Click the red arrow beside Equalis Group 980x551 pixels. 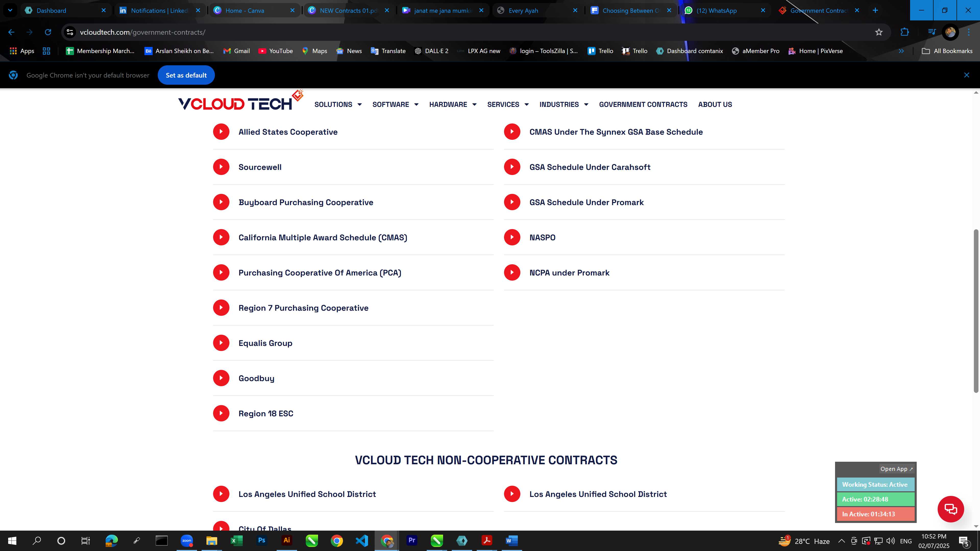point(221,343)
